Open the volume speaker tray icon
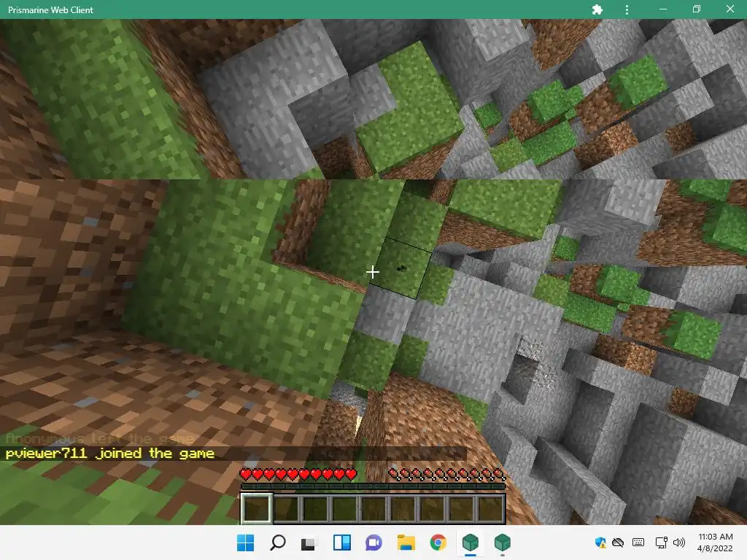 click(x=679, y=542)
